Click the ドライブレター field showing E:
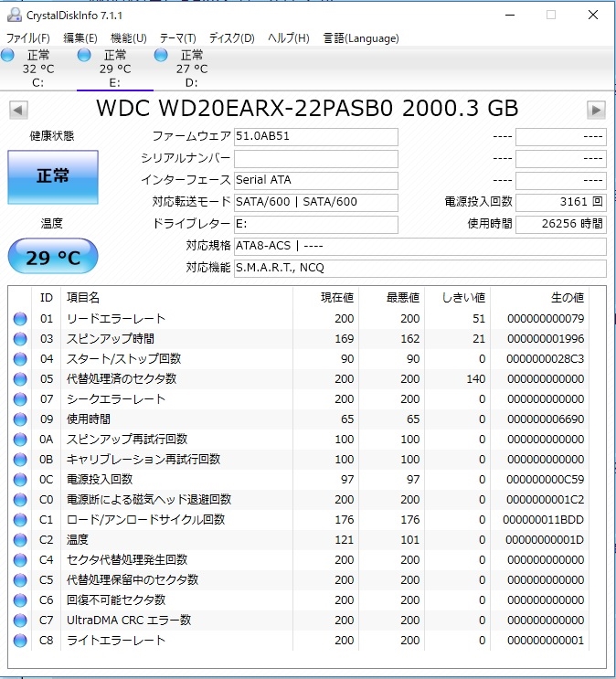 (x=316, y=225)
